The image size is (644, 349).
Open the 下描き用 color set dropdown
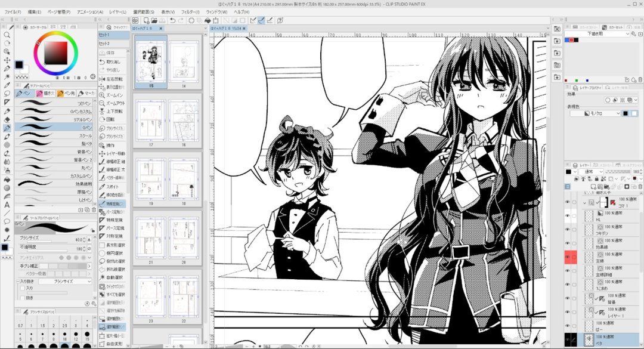[597, 34]
